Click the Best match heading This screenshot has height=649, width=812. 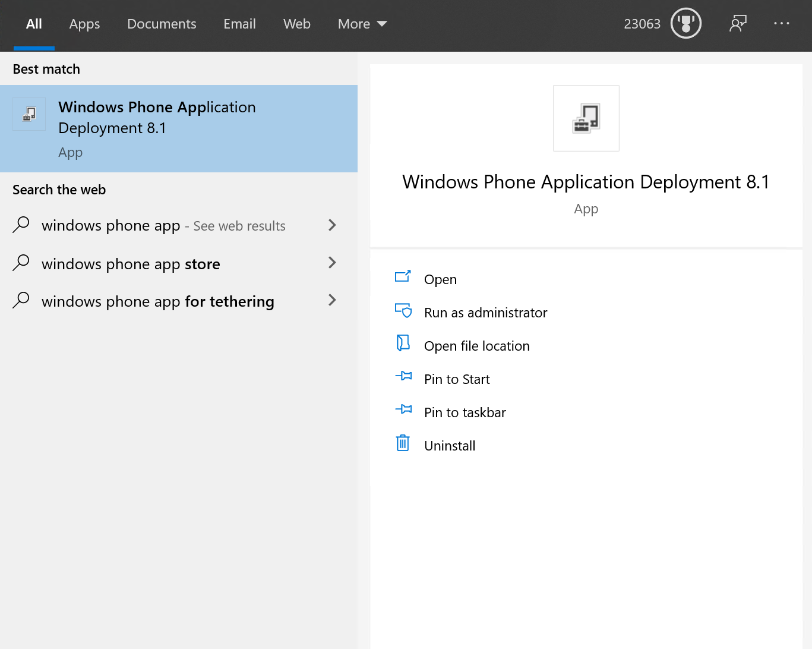point(46,69)
